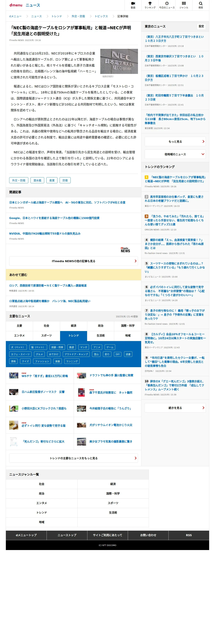The image size is (215, 644).
Task: Open thumbnail for 犬がリチウムイオン電池 story
Action: [81, 425]
